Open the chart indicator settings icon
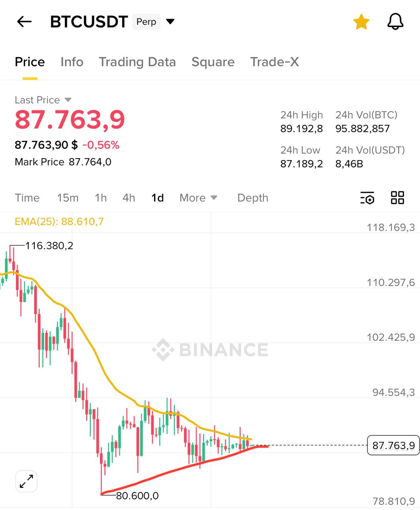This screenshot has height=510, width=420. coord(367,198)
